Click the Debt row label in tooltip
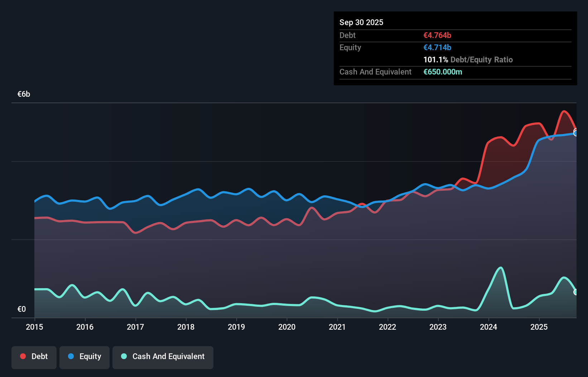588x377 pixels. coord(347,35)
